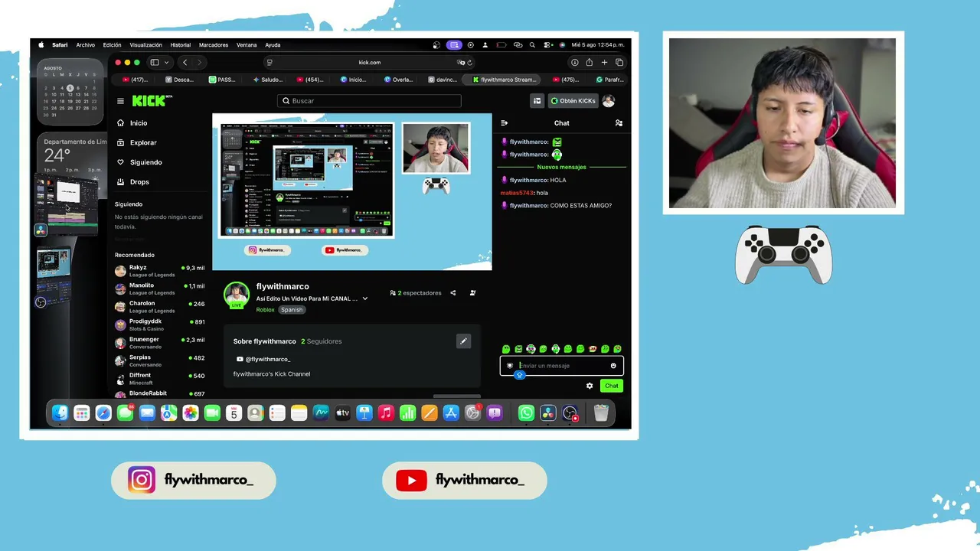
Task: Send message with green Chat button
Action: [x=612, y=386]
